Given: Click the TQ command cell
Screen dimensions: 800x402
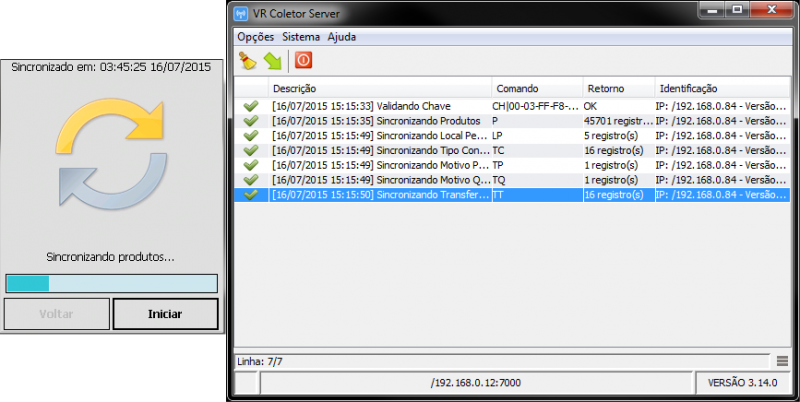Looking at the screenshot, I should point(537,180).
